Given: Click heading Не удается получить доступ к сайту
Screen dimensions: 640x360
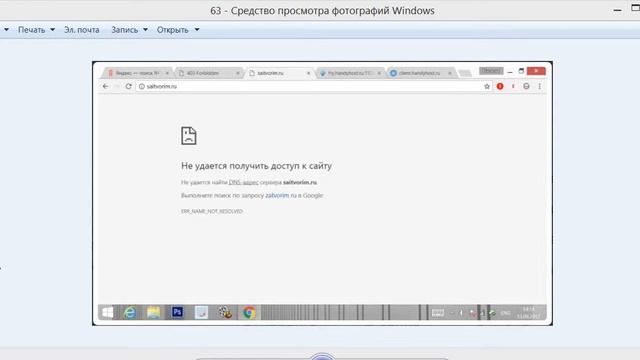Looking at the screenshot, I should click(x=256, y=166).
